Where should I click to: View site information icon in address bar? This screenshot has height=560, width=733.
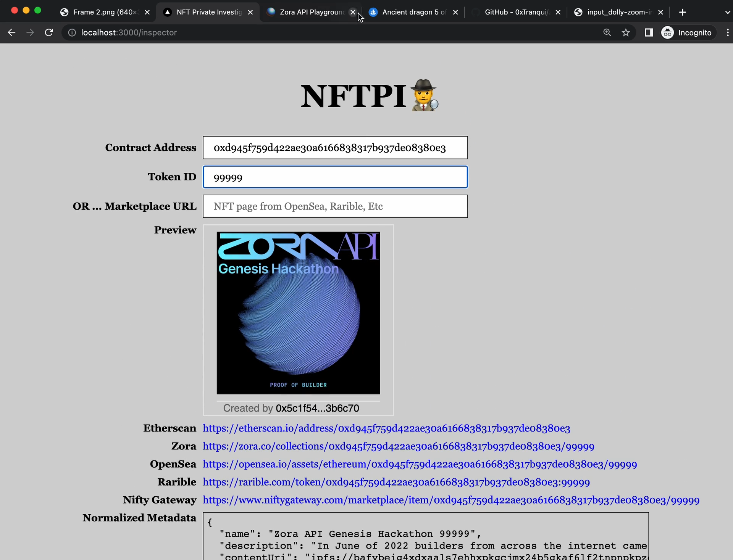72,33
